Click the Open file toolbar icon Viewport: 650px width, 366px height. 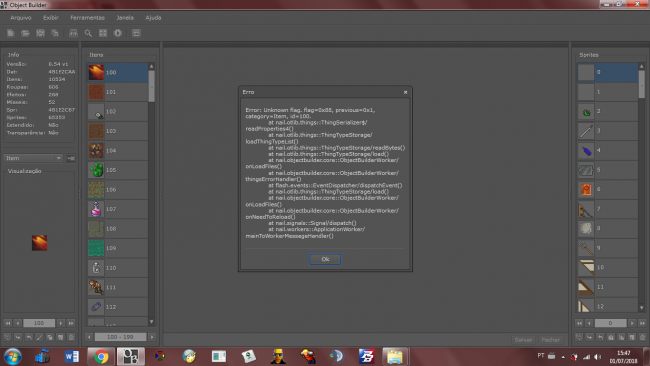25,33
